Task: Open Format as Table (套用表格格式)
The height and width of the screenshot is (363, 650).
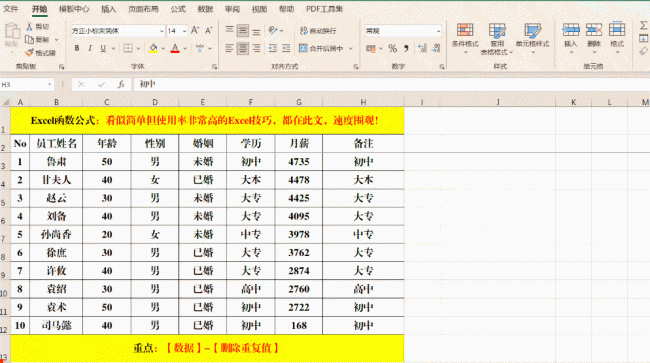Action: click(497, 39)
